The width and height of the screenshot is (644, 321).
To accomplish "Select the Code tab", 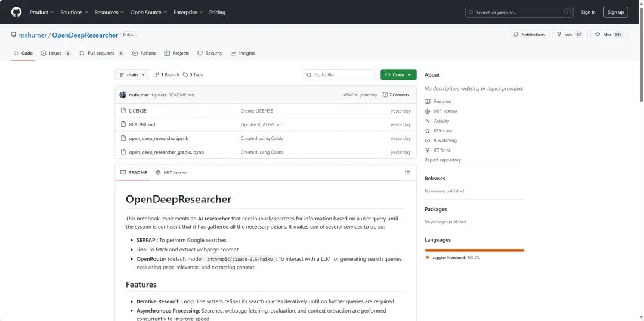I will coord(23,53).
